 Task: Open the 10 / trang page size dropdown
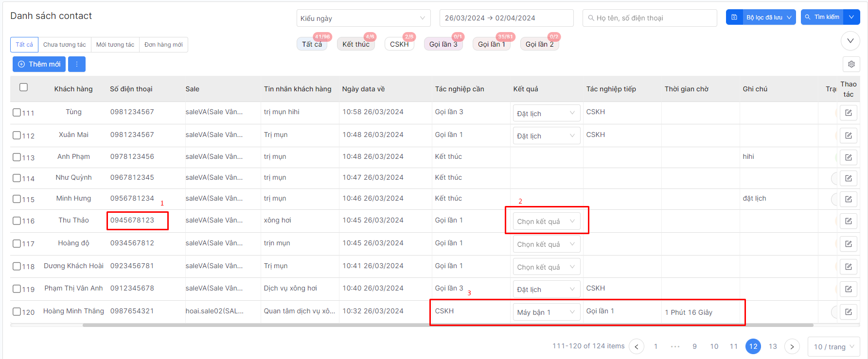point(833,346)
